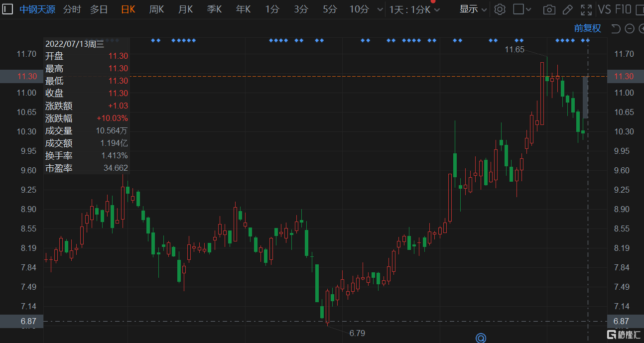Take a chart screenshot with camera icon

click(x=549, y=9)
